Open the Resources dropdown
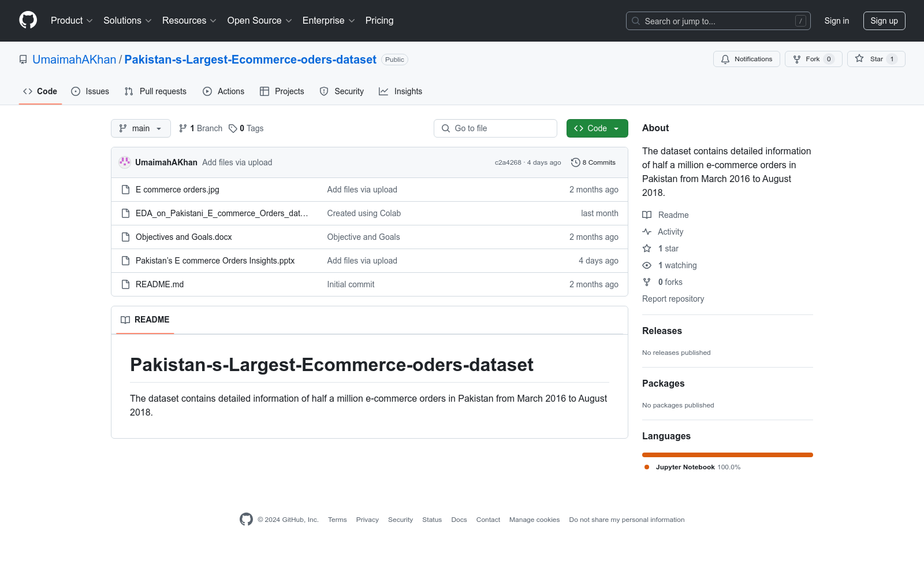This screenshot has height=578, width=924. (x=189, y=21)
